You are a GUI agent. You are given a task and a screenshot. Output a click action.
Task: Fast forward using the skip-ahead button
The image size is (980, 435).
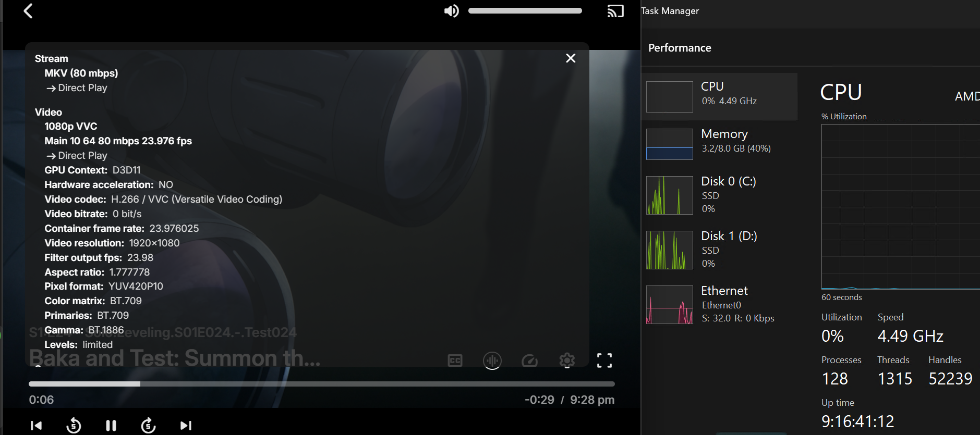coord(149,426)
